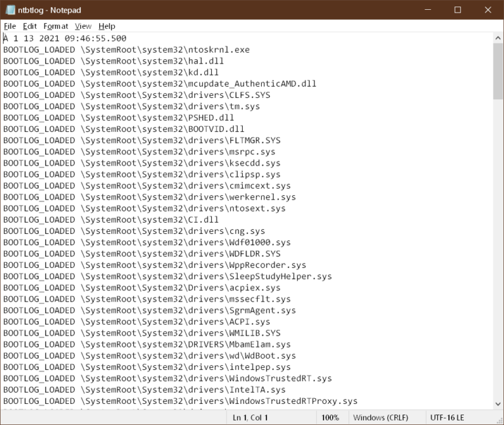Click the scroll up arrow
The width and height of the screenshot is (504, 425).
[498, 38]
